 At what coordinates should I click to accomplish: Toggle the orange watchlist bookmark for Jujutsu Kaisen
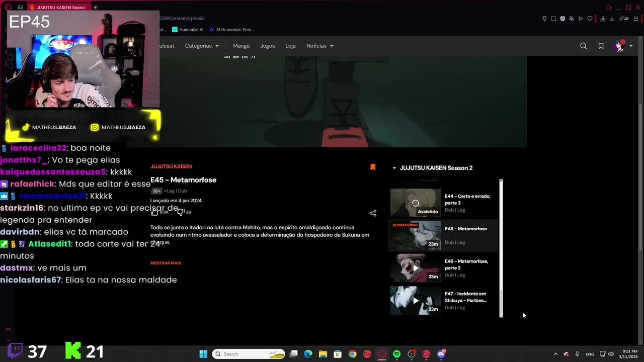coord(373,167)
